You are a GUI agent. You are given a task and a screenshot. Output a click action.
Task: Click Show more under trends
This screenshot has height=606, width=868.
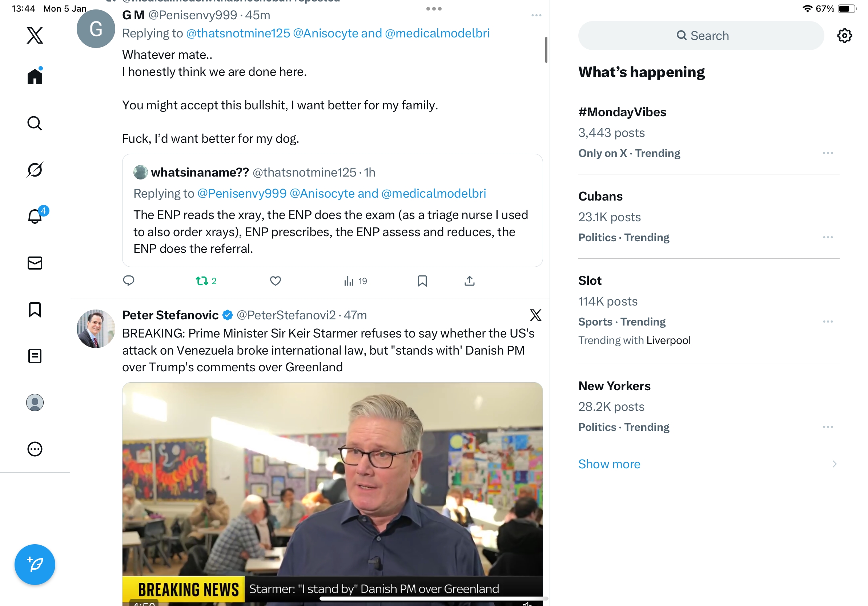coord(609,464)
